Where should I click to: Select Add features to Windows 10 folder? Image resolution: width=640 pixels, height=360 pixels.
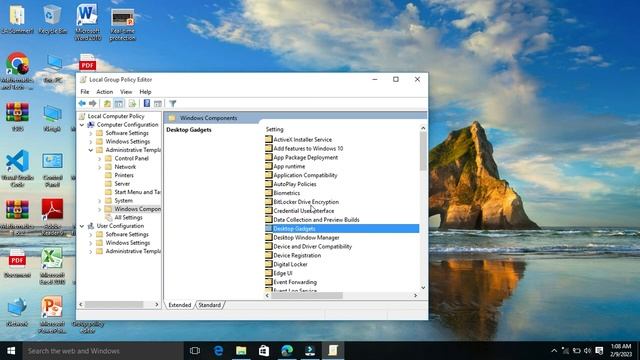click(308, 149)
